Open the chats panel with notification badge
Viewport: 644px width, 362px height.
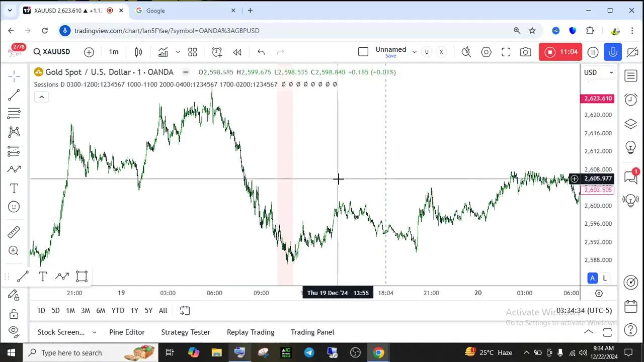pyautogui.click(x=631, y=176)
